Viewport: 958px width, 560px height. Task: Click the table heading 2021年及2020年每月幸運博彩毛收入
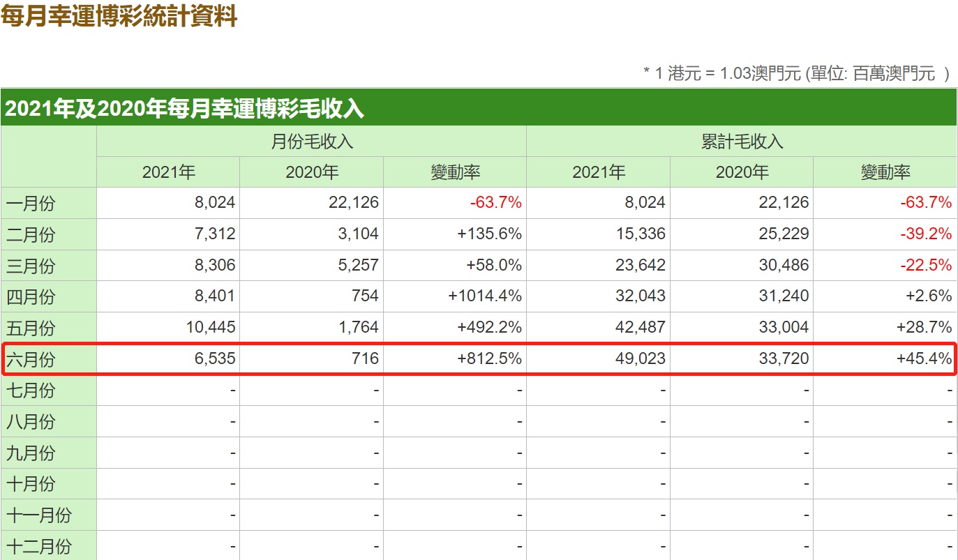[x=185, y=108]
